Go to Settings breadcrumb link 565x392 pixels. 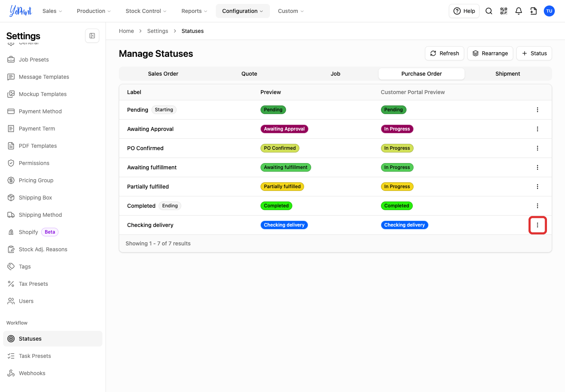[x=158, y=31]
